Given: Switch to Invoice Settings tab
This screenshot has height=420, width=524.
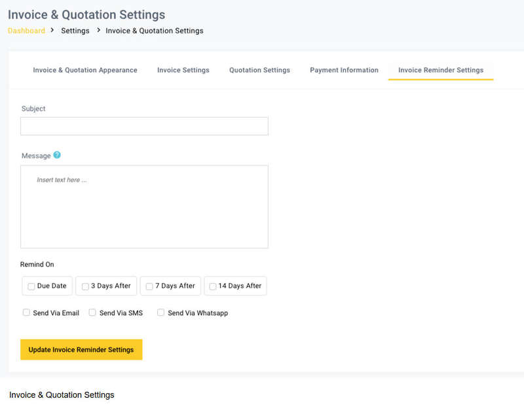Looking at the screenshot, I should click(x=183, y=70).
